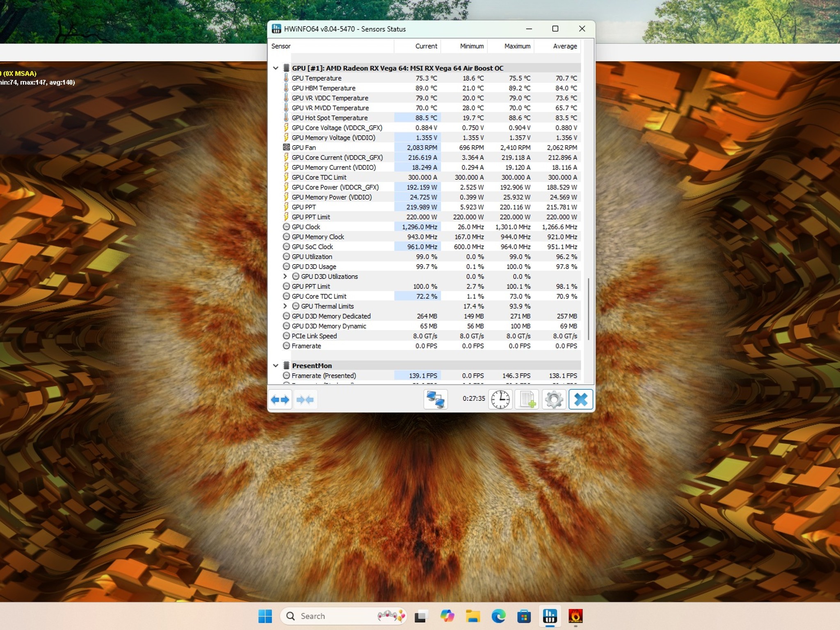
Task: Click thermometer icon beside GPU HBM Temperature
Action: [286, 88]
